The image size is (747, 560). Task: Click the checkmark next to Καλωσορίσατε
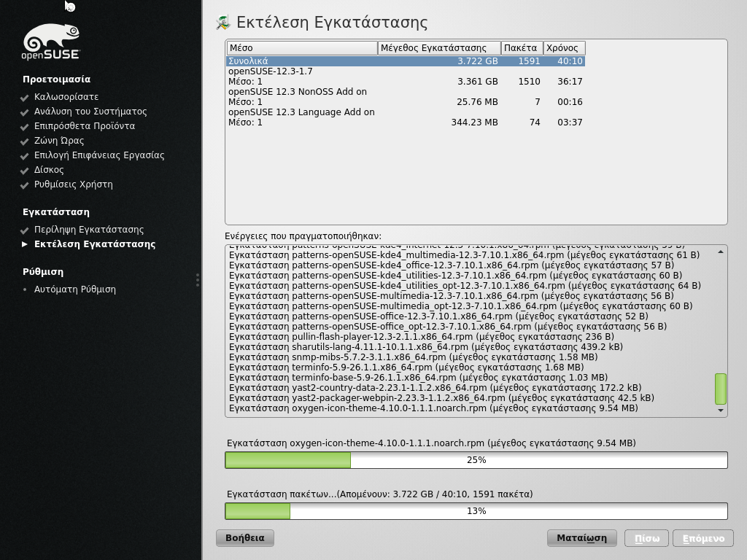point(25,98)
